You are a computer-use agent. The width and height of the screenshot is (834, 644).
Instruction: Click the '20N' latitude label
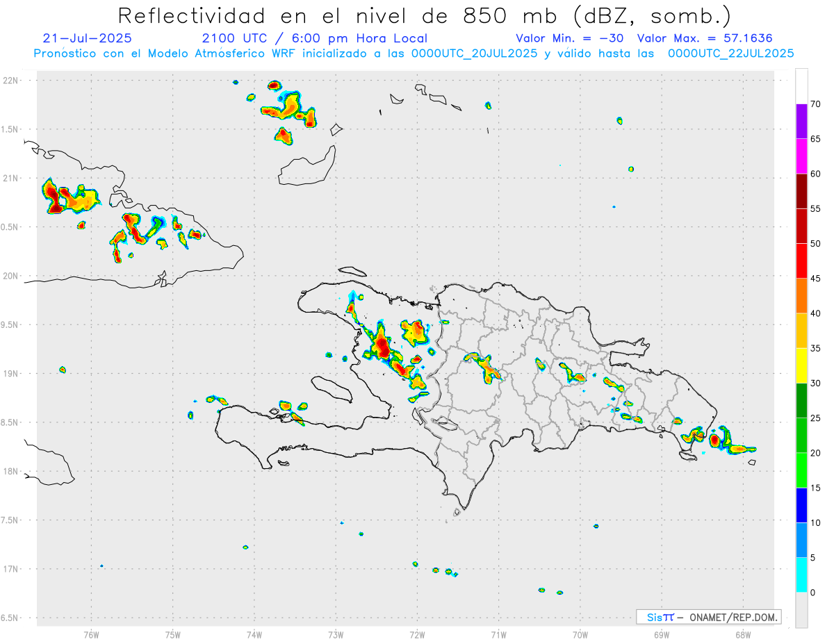pos(12,276)
